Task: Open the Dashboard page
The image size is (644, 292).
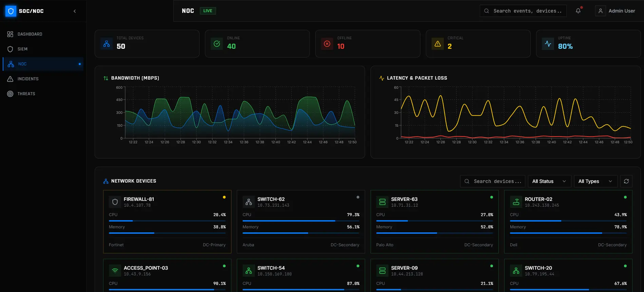Action: [x=43, y=34]
